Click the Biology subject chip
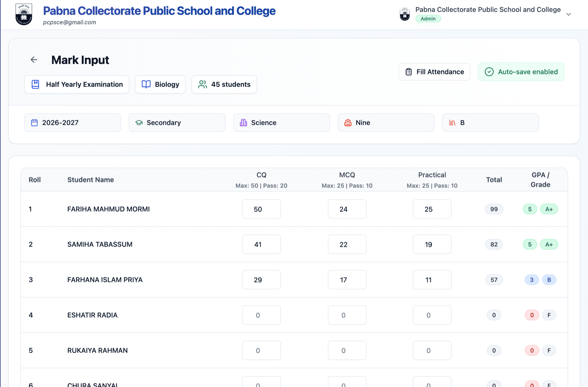The image size is (588, 387). (x=160, y=84)
